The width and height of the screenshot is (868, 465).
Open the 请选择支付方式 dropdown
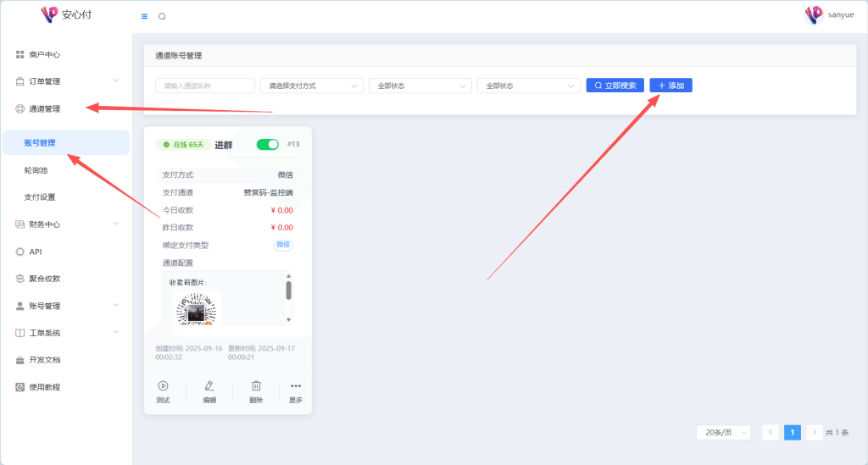[x=311, y=86]
